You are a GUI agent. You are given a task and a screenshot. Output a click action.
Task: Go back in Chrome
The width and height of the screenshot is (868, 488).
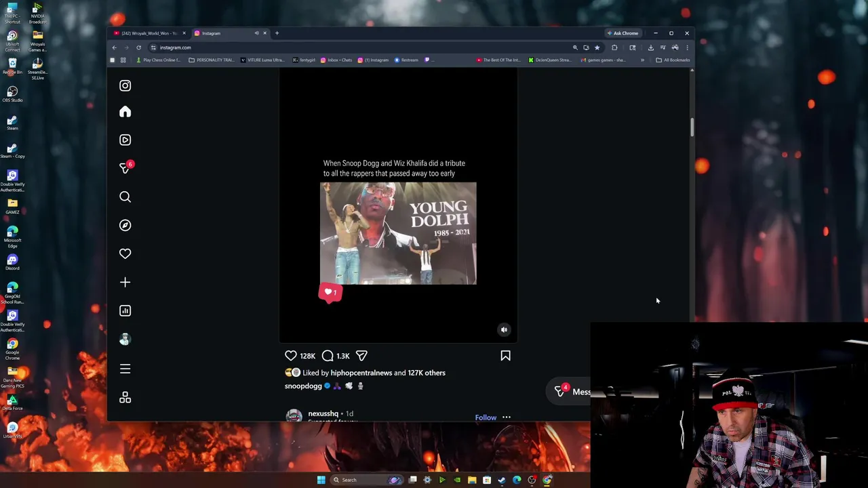114,47
